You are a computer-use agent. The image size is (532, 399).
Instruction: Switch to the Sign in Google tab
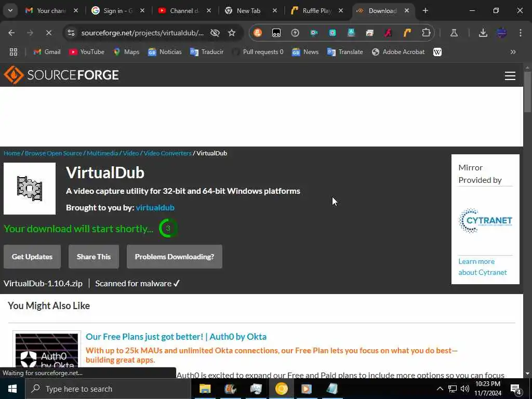tap(118, 11)
